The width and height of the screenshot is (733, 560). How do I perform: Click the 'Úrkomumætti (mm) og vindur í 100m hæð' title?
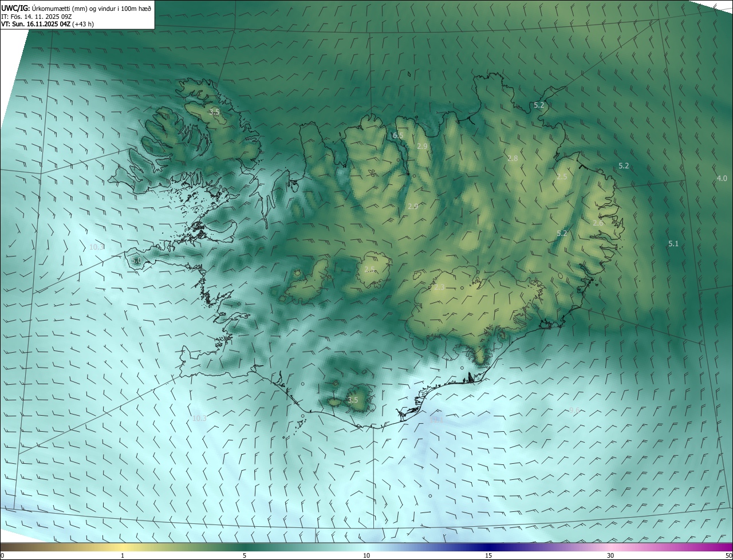point(91,8)
